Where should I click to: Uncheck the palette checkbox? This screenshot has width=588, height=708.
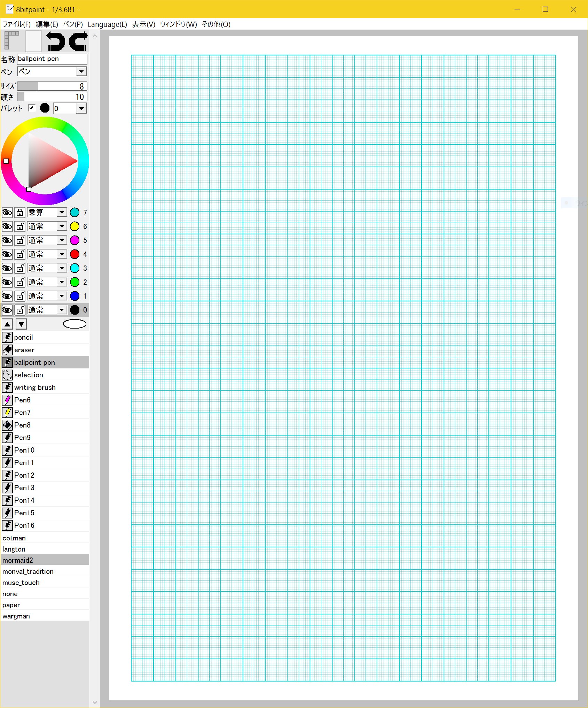[x=32, y=108]
